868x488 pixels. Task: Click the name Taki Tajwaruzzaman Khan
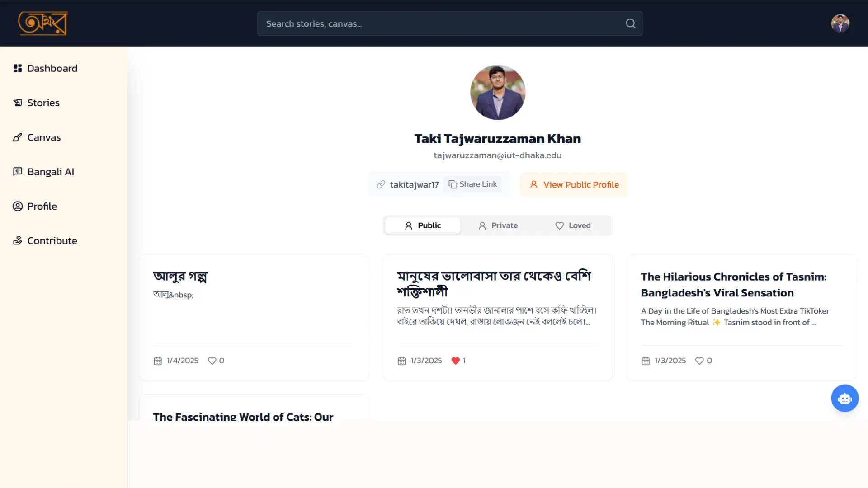pos(497,138)
